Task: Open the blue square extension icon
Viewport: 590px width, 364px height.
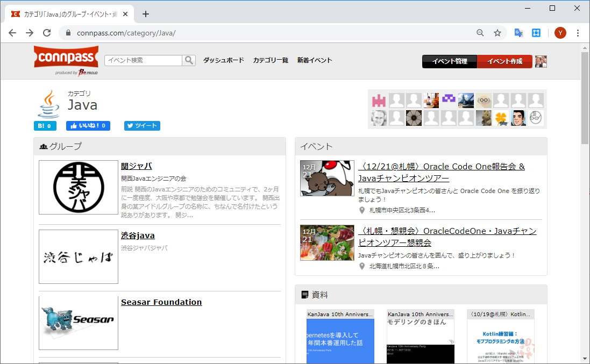Action: (x=536, y=33)
